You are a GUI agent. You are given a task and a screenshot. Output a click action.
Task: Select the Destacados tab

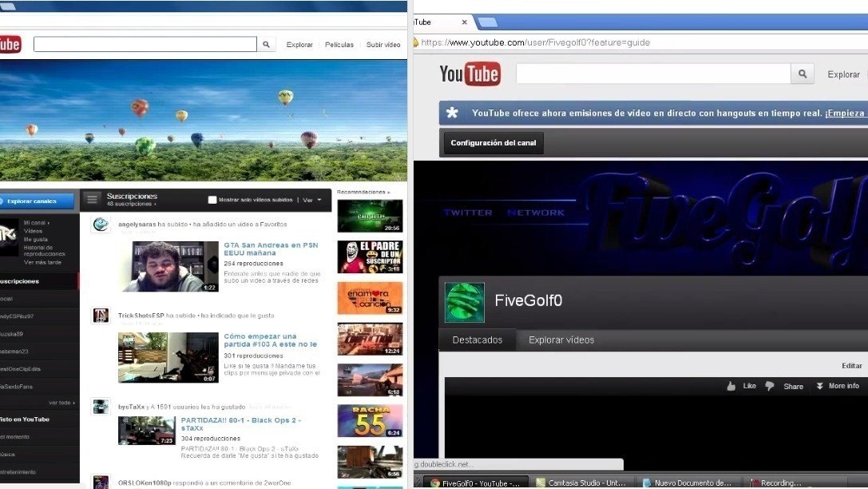click(477, 339)
